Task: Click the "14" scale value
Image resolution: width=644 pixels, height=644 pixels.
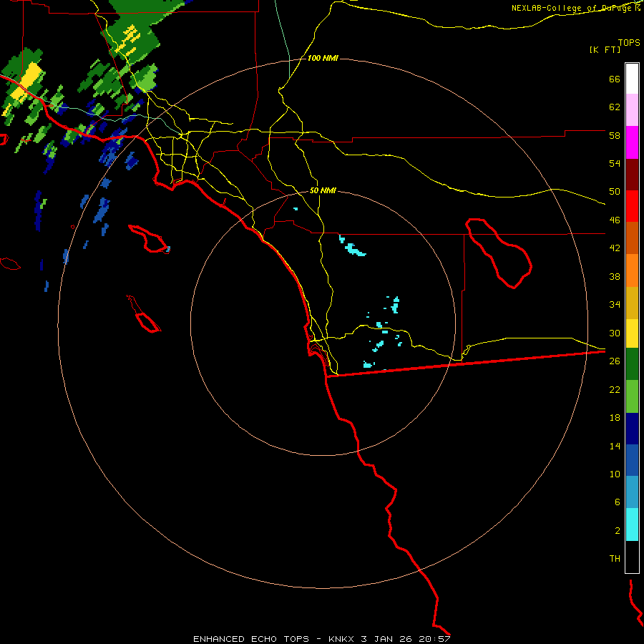Action: [x=615, y=446]
